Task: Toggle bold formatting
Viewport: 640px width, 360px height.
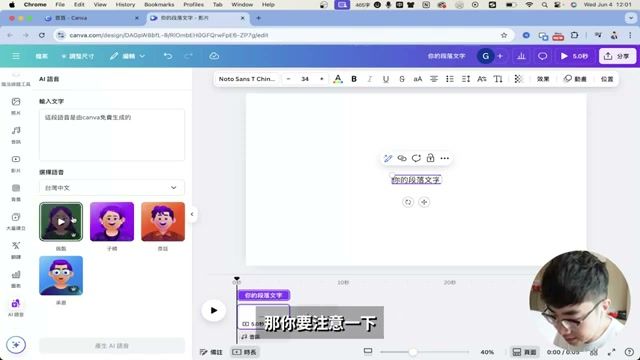Action: pyautogui.click(x=354, y=79)
